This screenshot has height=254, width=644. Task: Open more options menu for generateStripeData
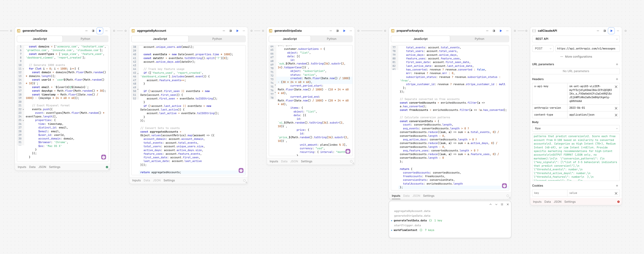[351, 31]
